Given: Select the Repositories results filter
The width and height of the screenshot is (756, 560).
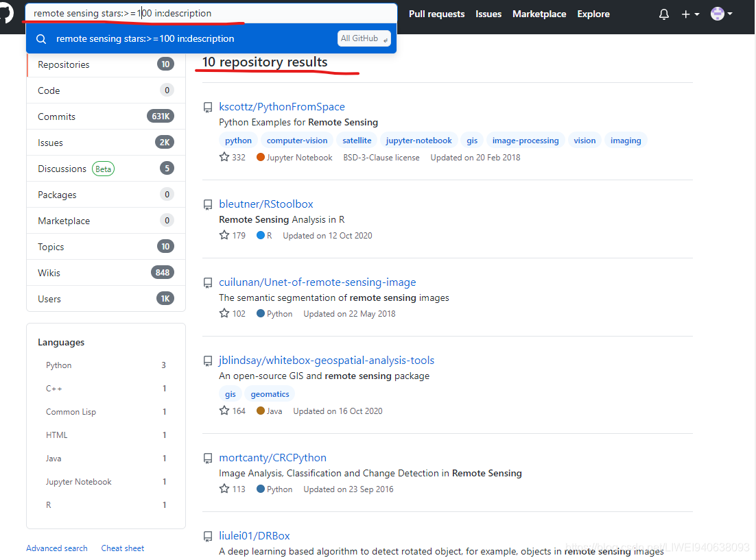Looking at the screenshot, I should point(106,64).
